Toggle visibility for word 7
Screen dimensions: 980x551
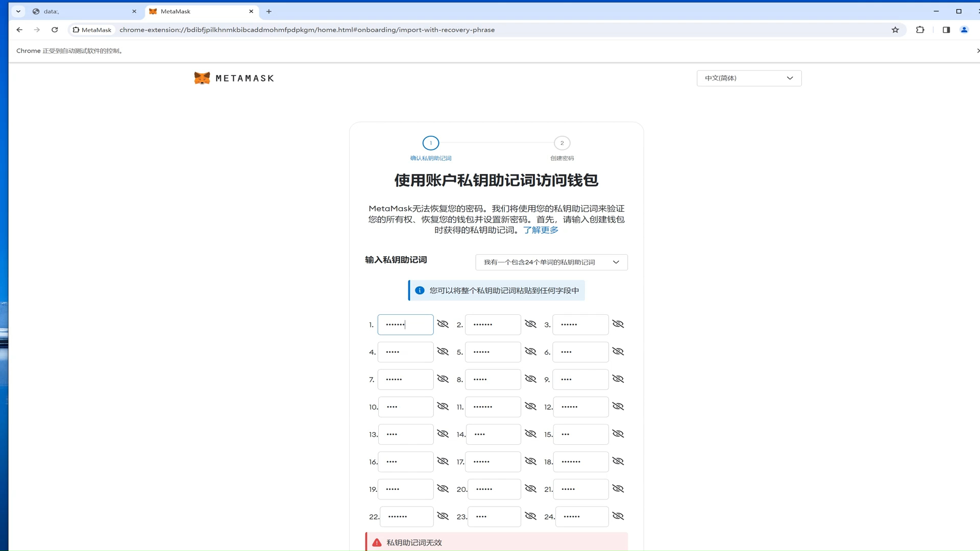[x=443, y=379]
